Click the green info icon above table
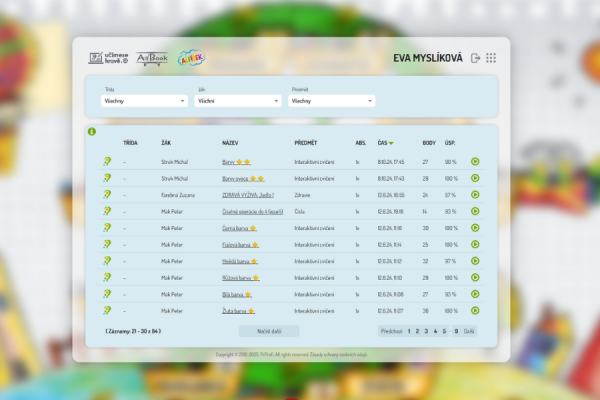Viewport: 600px width, 400px height. [92, 131]
